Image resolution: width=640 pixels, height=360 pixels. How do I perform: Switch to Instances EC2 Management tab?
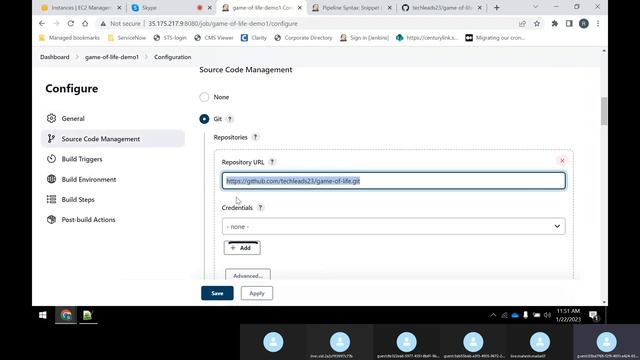coord(81,8)
